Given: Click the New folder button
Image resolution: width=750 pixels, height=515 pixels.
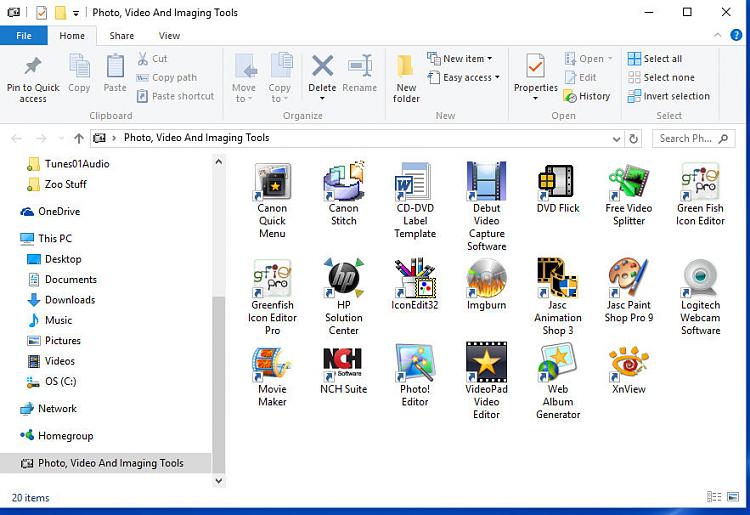Looking at the screenshot, I should [x=406, y=79].
